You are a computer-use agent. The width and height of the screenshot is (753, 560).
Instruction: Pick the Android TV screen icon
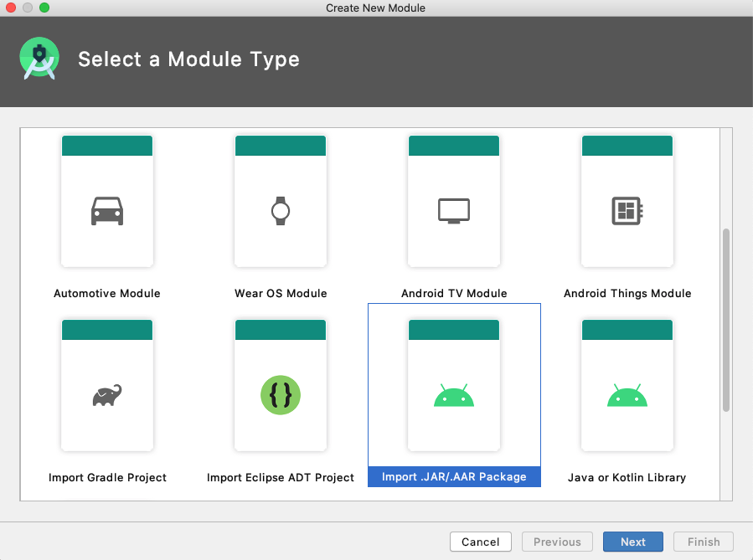coord(454,211)
